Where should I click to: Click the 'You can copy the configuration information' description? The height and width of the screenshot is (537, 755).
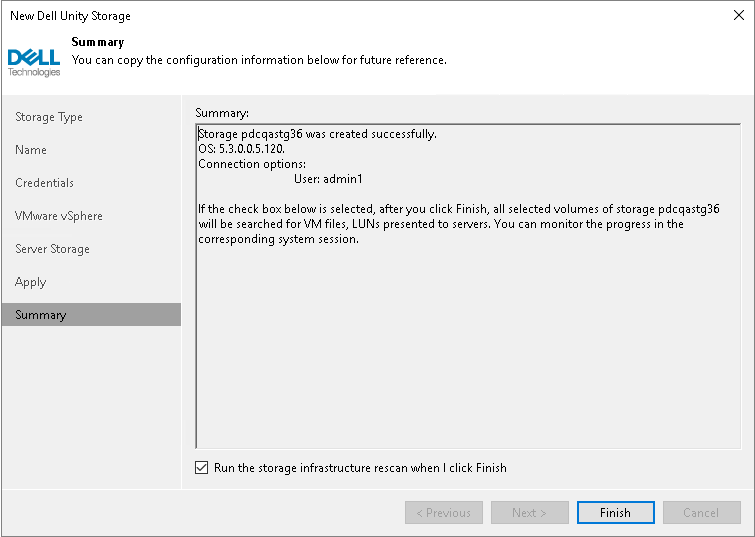(259, 60)
